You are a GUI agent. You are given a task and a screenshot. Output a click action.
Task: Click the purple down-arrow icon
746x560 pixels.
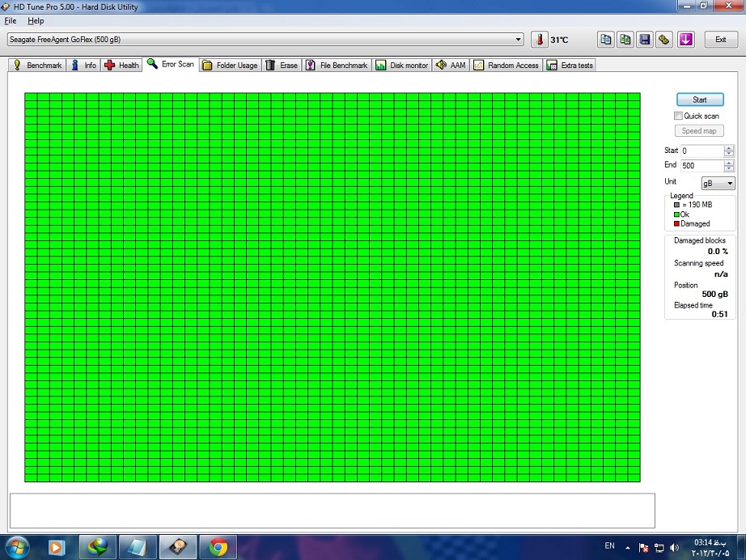(x=685, y=40)
